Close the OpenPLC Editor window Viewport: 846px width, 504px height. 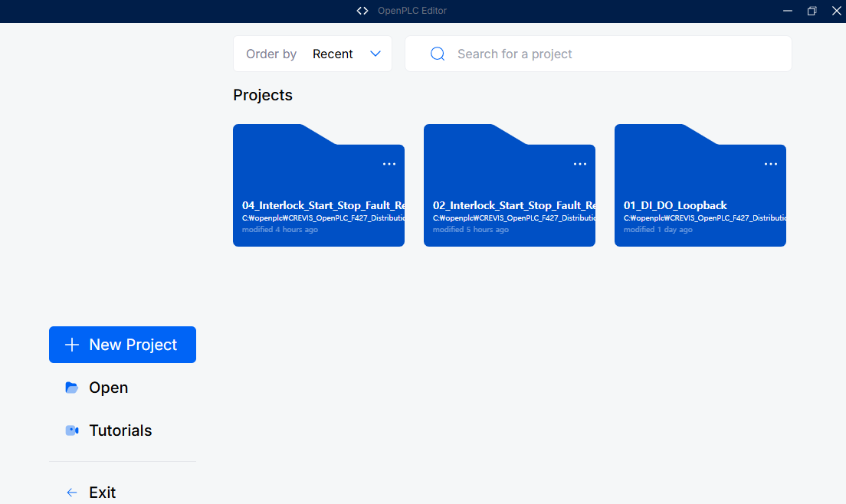836,11
